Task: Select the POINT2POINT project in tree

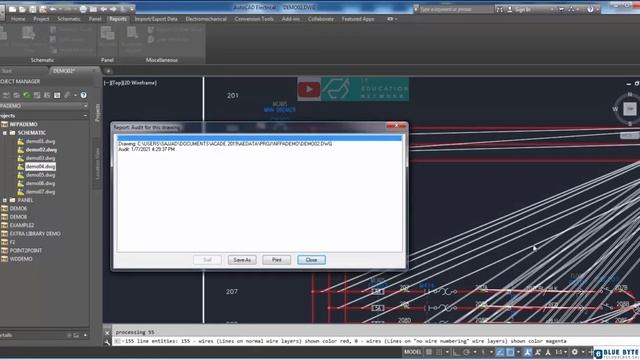Action: pyautogui.click(x=26, y=250)
